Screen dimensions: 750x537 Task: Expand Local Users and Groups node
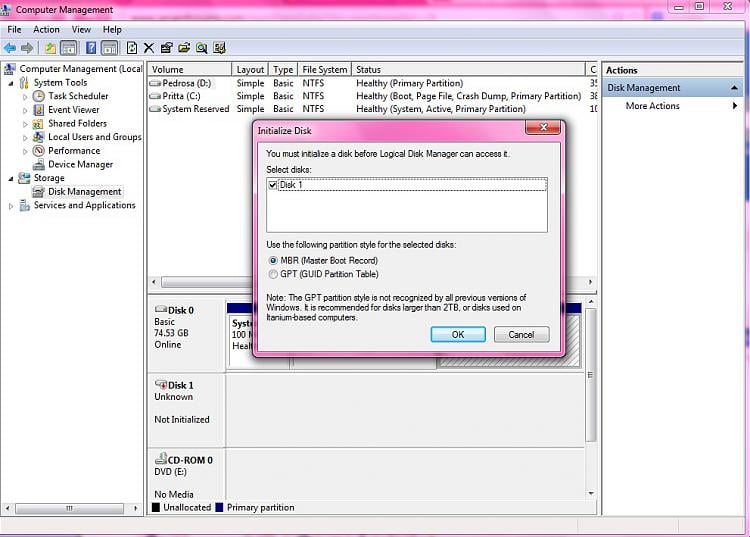[x=25, y=138]
